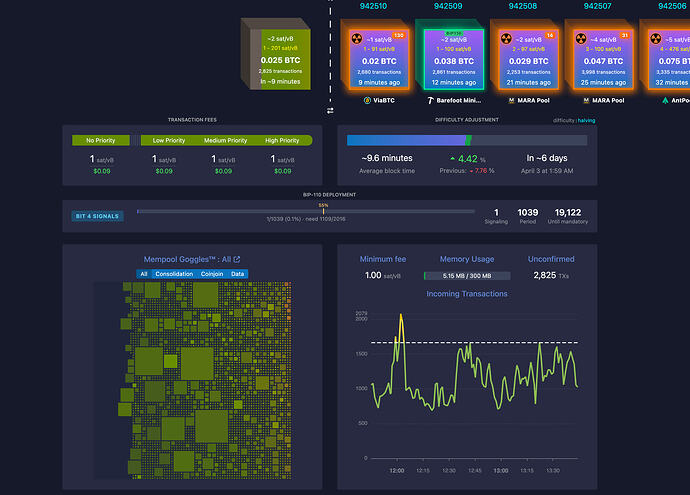Open block height 942509 link
The height and width of the screenshot is (495, 690).
coord(447,6)
